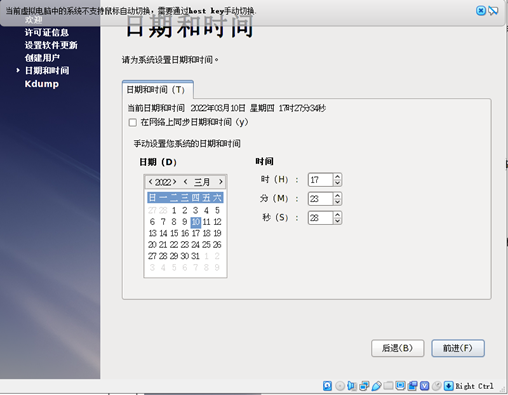This screenshot has height=395, width=508.
Task: Click the current date text 2022年03月10日
Action: (218, 108)
